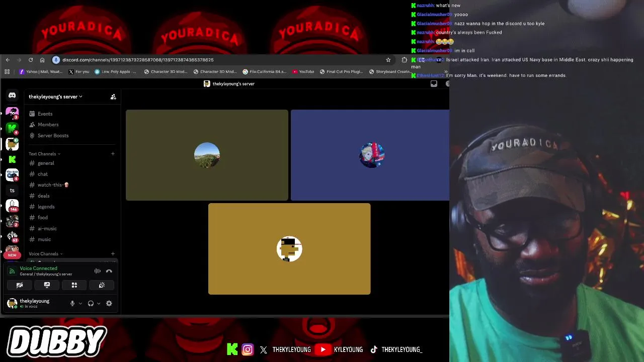Image resolution: width=644 pixels, height=362 pixels.
Task: Open the server with 63 notifications badge
Action: tap(12, 236)
